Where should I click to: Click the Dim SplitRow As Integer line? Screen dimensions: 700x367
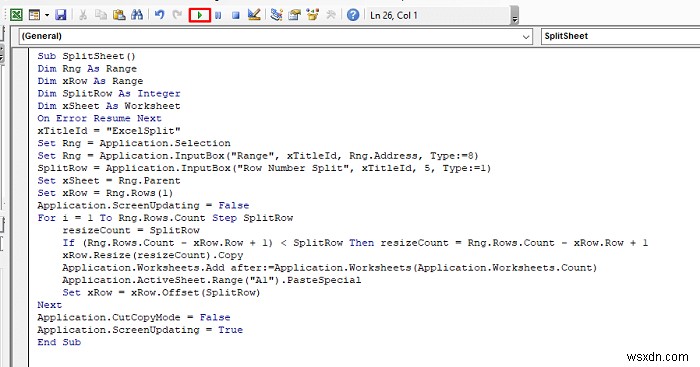[x=109, y=94]
